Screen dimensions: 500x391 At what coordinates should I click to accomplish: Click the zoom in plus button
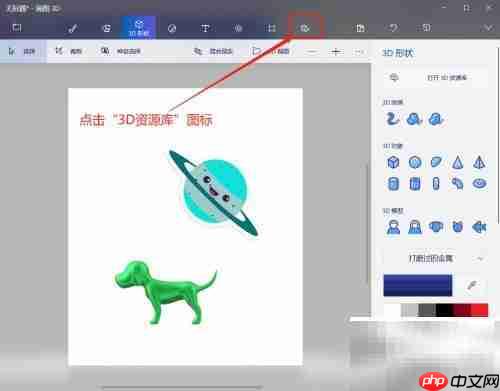point(336,52)
